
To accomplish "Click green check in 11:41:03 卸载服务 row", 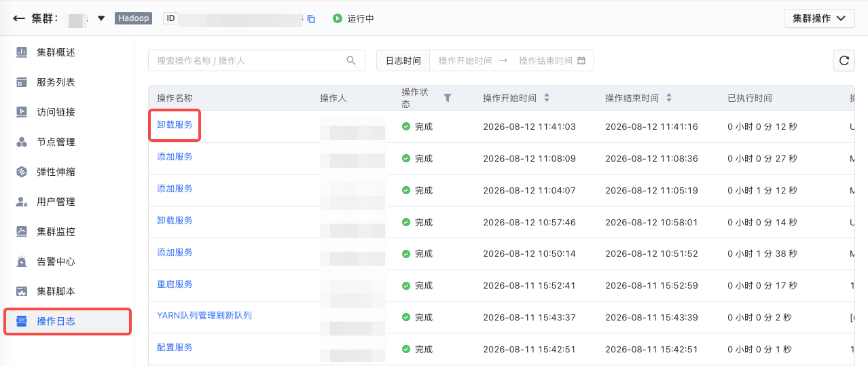I will 406,126.
